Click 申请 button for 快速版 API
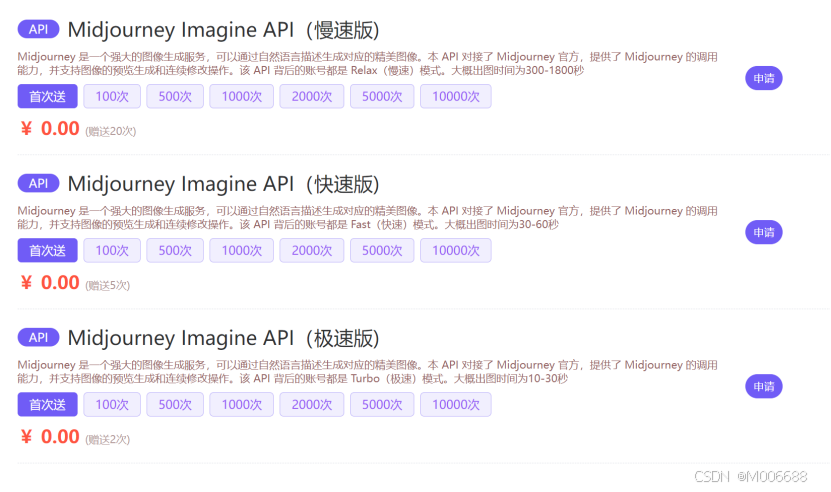The width and height of the screenshot is (831, 492). 764,232
